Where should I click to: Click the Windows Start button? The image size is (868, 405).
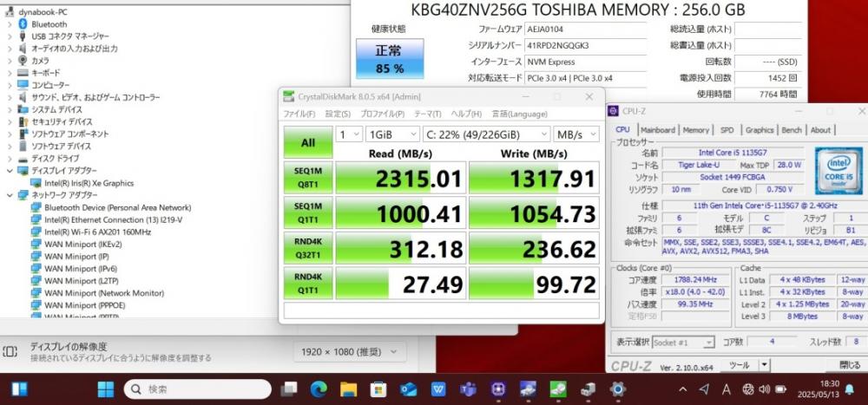(x=106, y=389)
